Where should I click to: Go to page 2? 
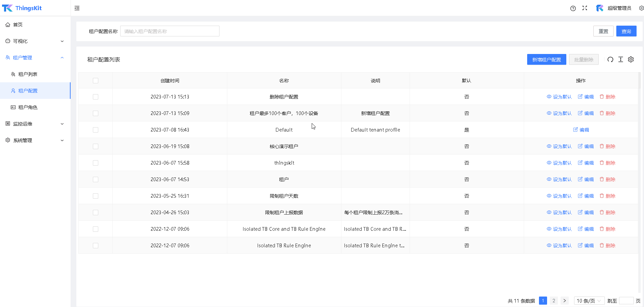coord(554,301)
